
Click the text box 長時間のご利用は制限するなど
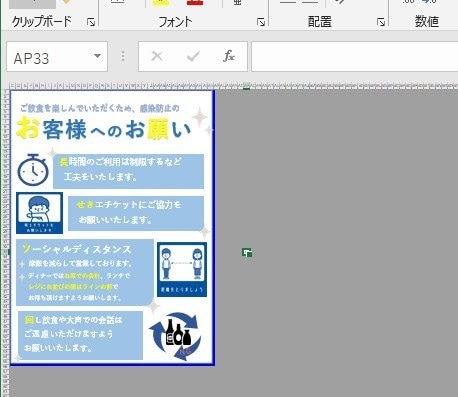click(128, 171)
